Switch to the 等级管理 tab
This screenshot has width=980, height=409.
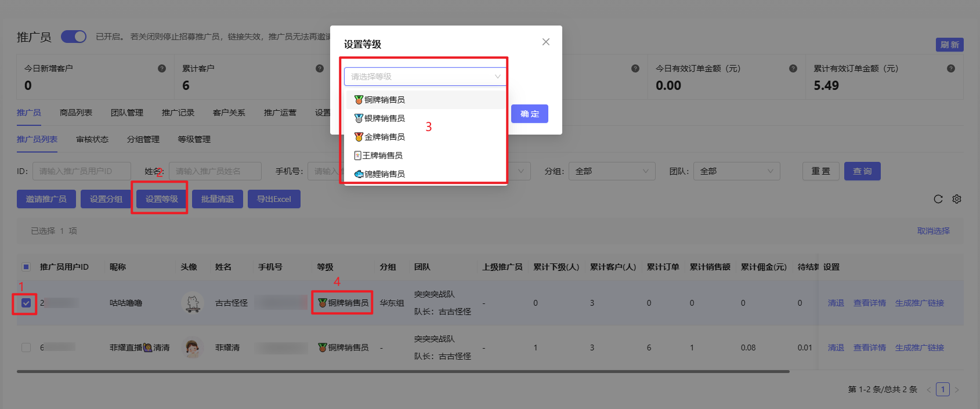[194, 139]
